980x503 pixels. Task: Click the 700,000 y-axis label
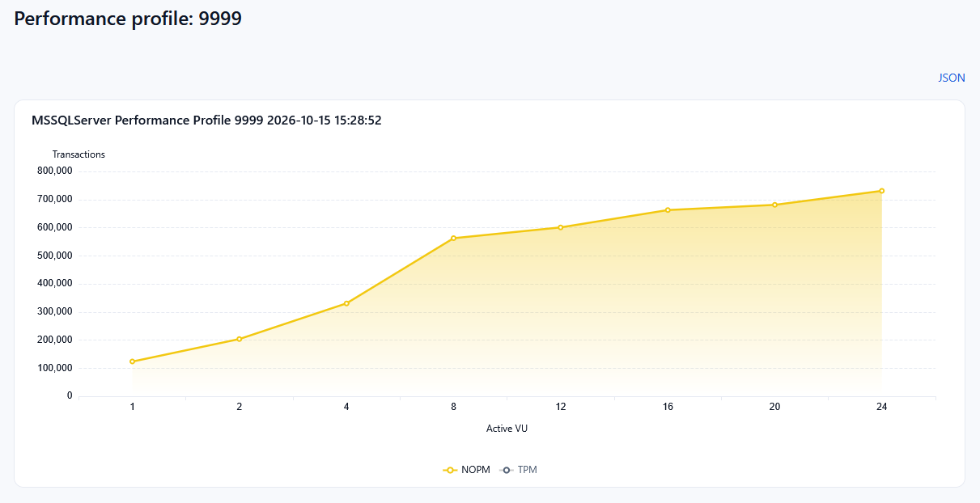click(55, 199)
